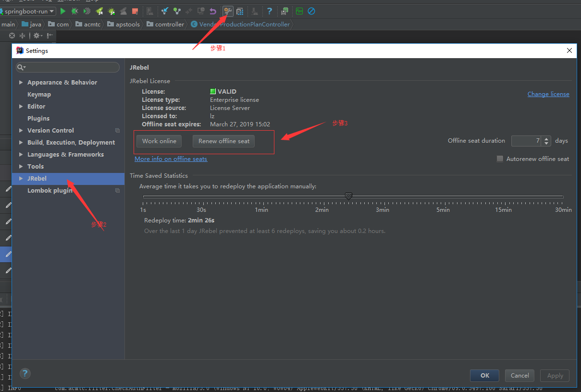This screenshot has height=392, width=581.
Task: Click the Work online button
Action: pos(159,141)
